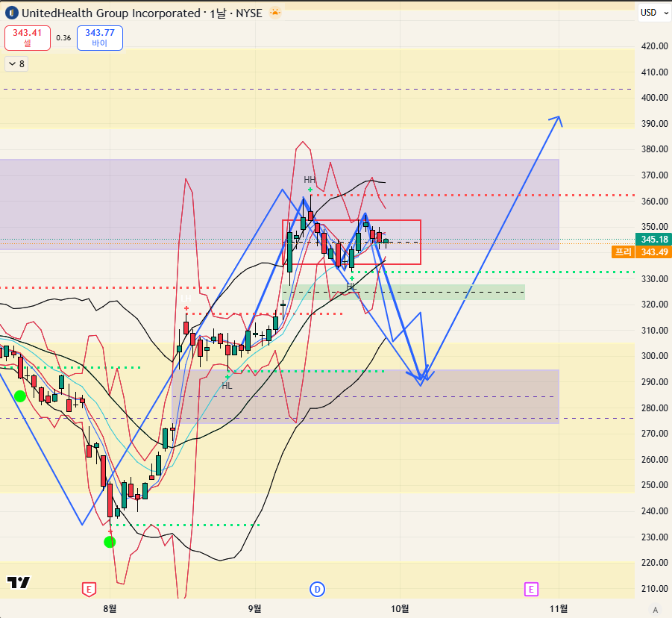
Task: Expand the collapsed indicators legend showing 8
Action: [x=16, y=64]
